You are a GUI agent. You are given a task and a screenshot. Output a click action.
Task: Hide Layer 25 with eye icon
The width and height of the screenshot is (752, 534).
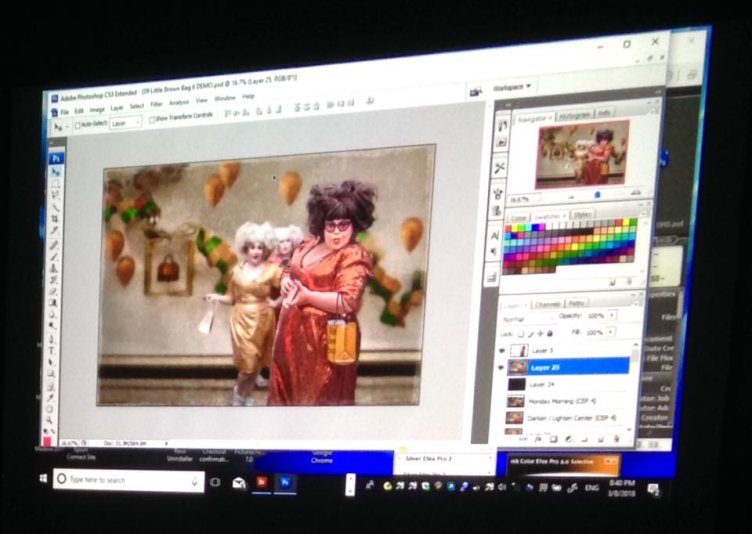(501, 368)
